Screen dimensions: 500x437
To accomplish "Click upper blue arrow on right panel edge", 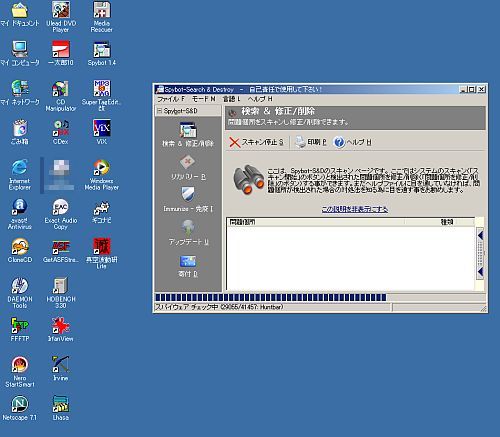I will [x=480, y=236].
